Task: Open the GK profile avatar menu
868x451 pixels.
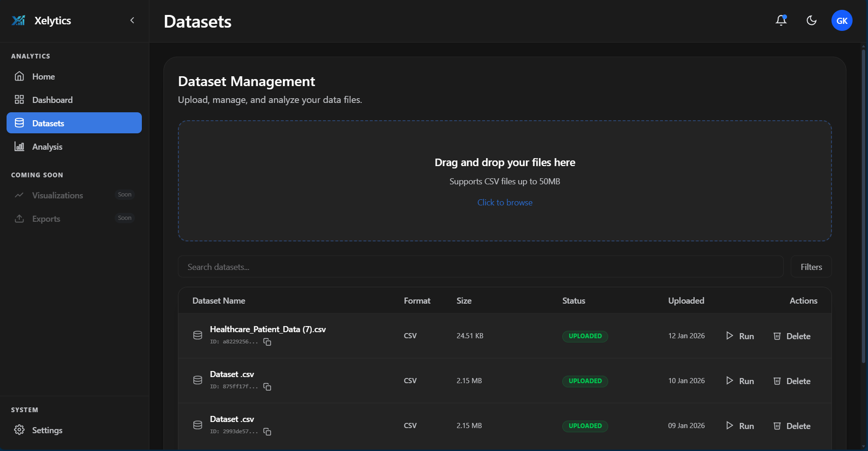Action: coord(841,20)
